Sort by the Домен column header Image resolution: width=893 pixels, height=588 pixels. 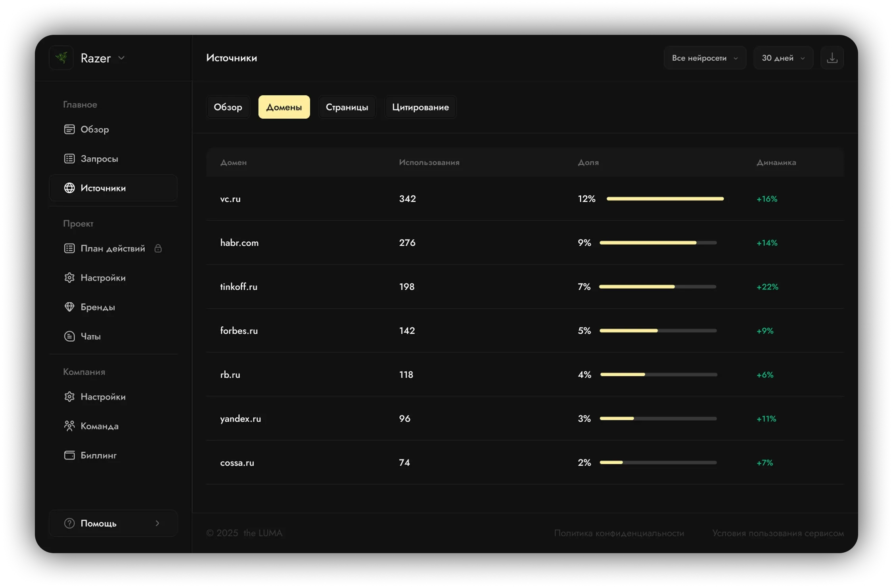pos(234,162)
